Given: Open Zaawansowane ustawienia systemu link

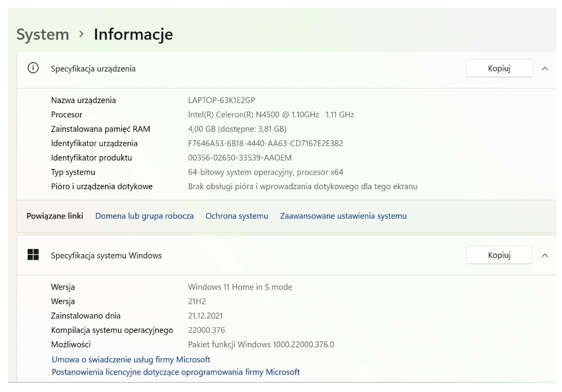Looking at the screenshot, I should 344,216.
